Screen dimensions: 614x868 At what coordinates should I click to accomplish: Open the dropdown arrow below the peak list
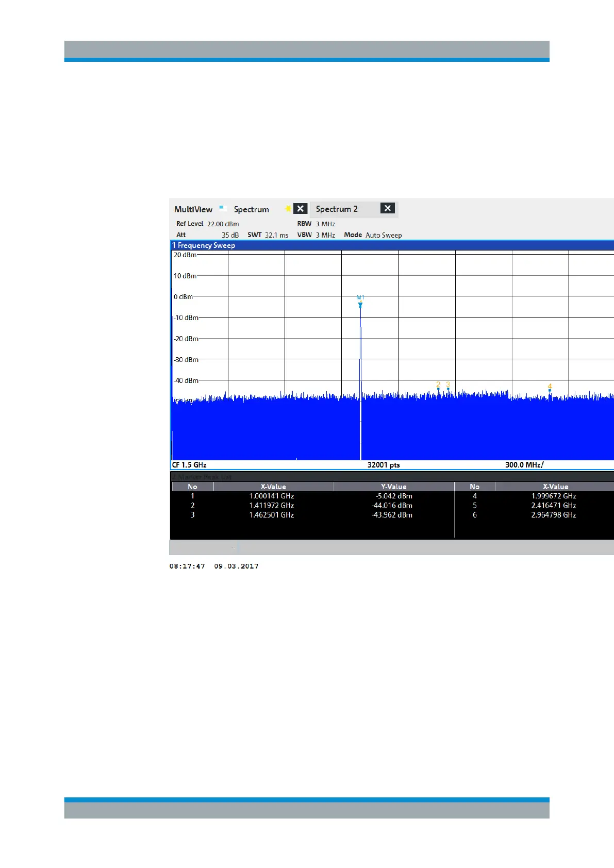[233, 548]
